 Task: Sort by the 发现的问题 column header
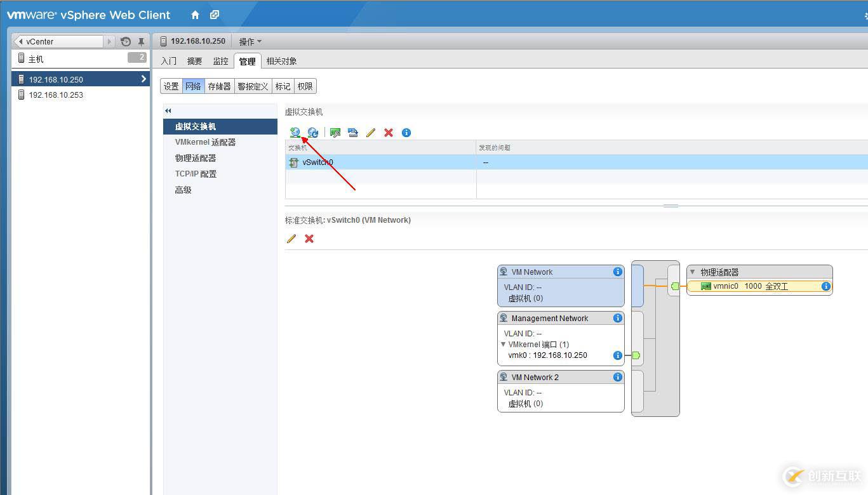click(x=672, y=147)
